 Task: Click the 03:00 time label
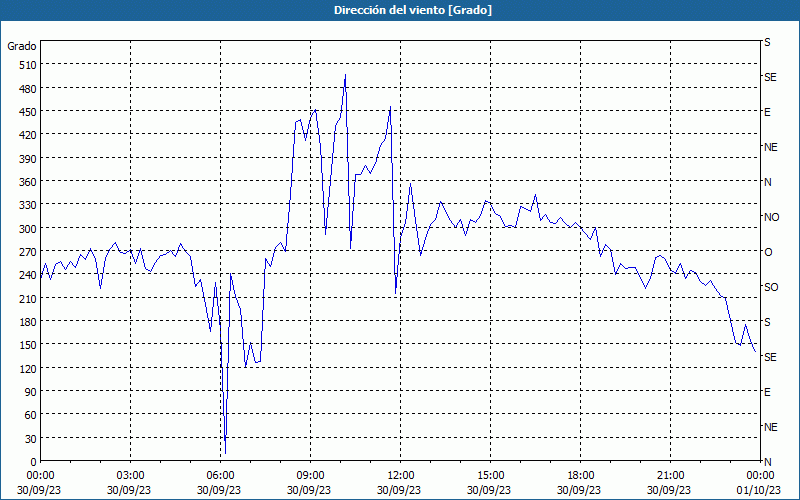(131, 476)
